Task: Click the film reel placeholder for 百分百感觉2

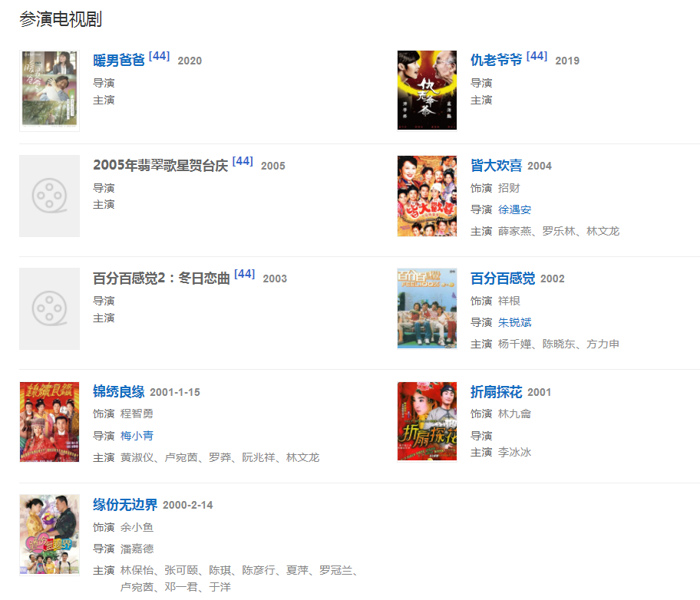Action: coord(50,308)
